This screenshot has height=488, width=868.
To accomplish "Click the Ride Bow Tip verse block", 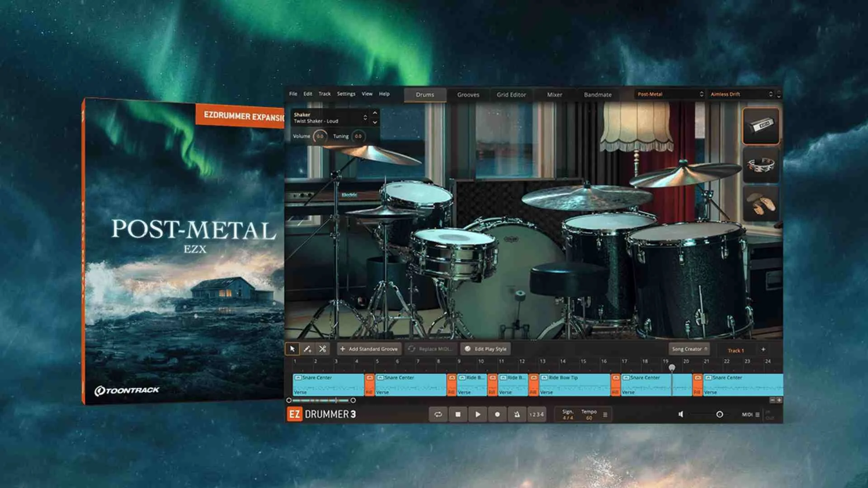I will pyautogui.click(x=574, y=385).
